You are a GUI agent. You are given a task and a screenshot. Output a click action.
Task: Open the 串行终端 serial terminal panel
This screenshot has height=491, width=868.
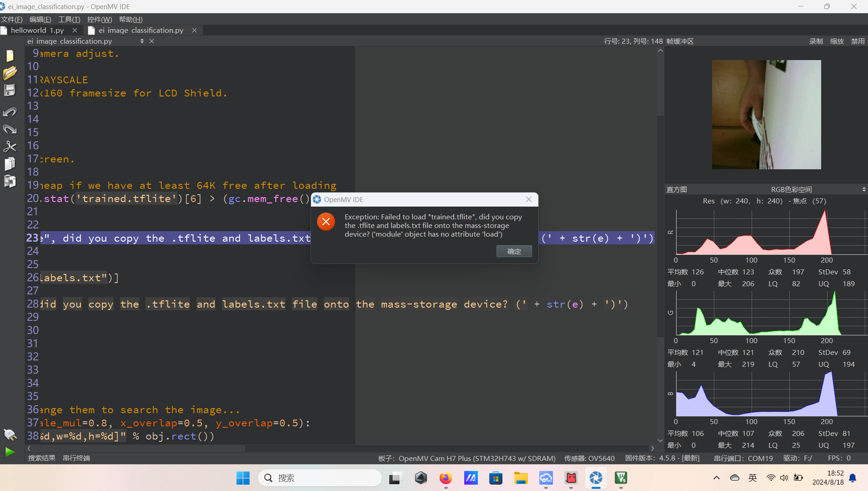click(76, 458)
